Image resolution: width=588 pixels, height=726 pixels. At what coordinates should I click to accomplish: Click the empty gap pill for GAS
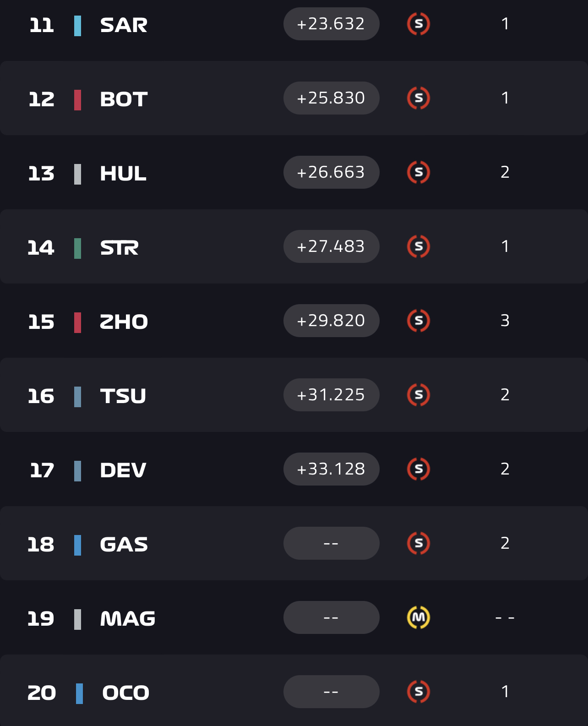tap(331, 543)
